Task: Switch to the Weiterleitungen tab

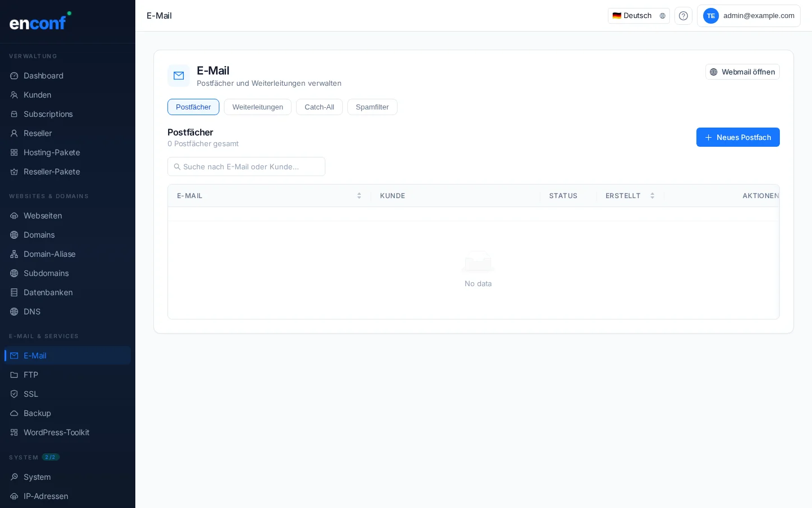Action: coord(258,107)
